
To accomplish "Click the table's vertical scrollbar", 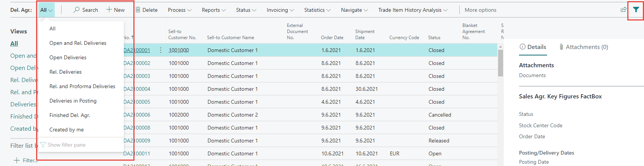I will [500, 63].
